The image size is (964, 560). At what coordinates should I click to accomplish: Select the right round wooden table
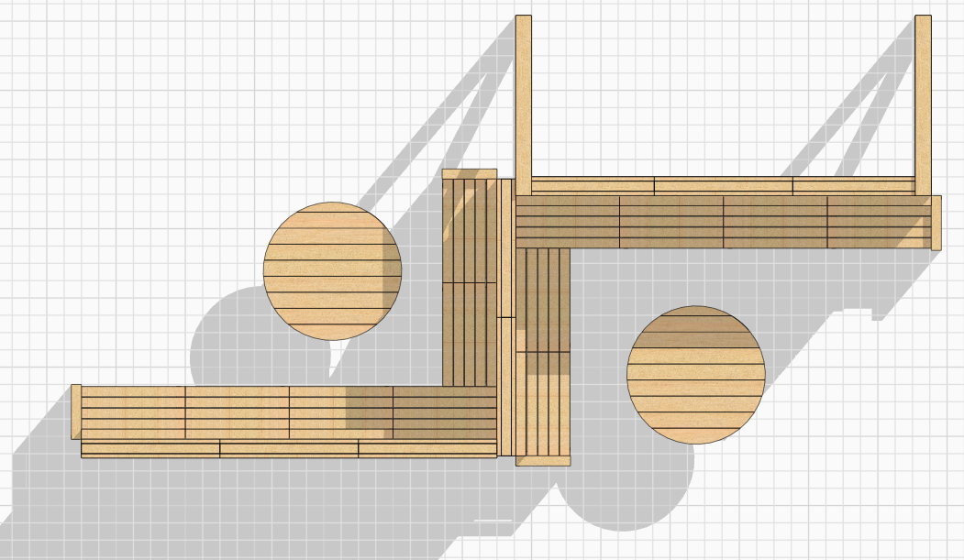tap(695, 374)
